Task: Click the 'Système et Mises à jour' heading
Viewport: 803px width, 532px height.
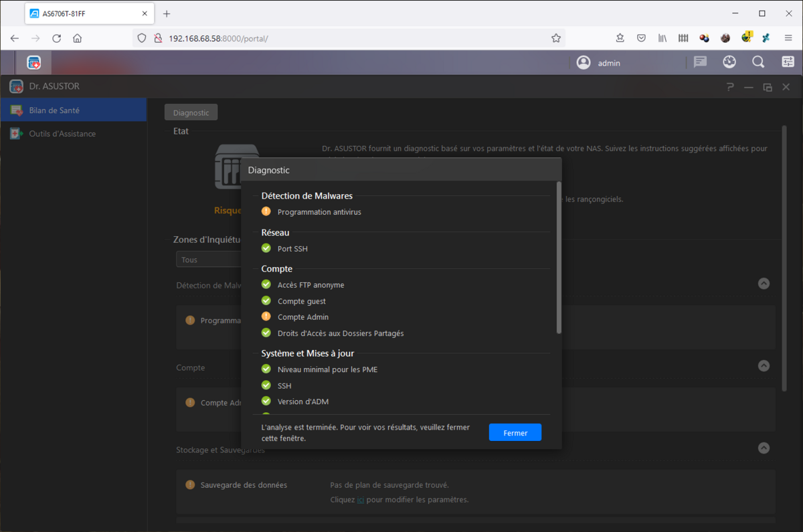Action: (308, 353)
